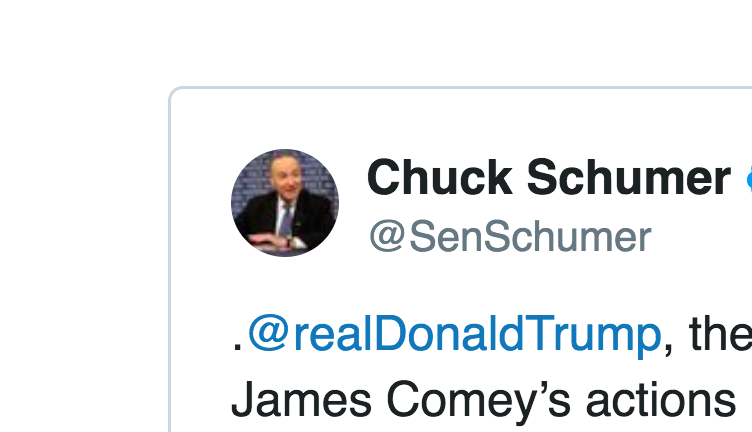Click the word "Schumer" in the bold name
Viewport: 752px width, 432px height.
[x=628, y=178]
